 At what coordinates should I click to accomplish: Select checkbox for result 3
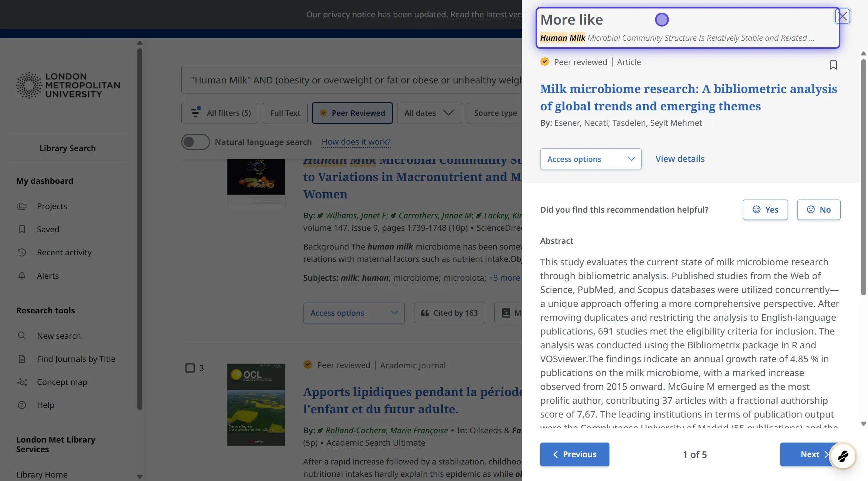pos(190,368)
